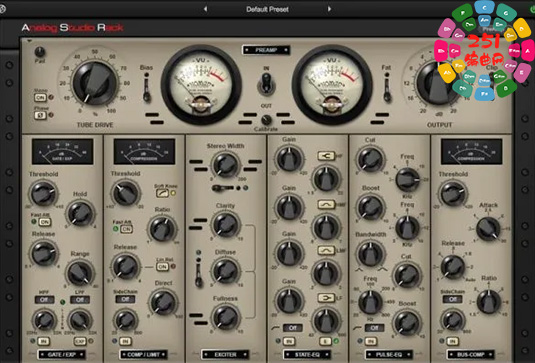This screenshot has height=363, width=535.
Task: Toggle Fast Att ON in the Comp/Limit module
Action: (x=126, y=229)
